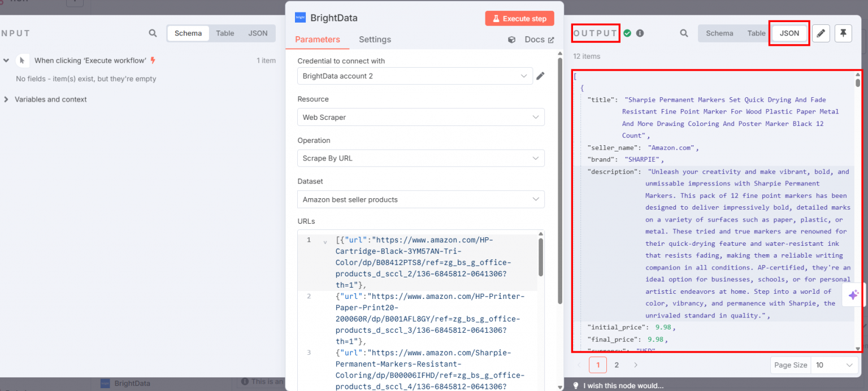This screenshot has width=868, height=391.
Task: Click the URLs editor scrollbar
Action: [x=541, y=257]
